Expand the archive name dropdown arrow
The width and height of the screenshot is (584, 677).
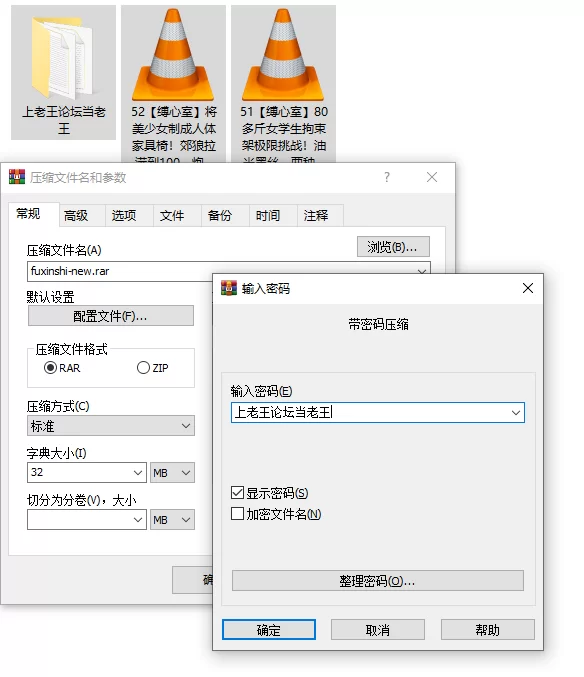click(422, 271)
